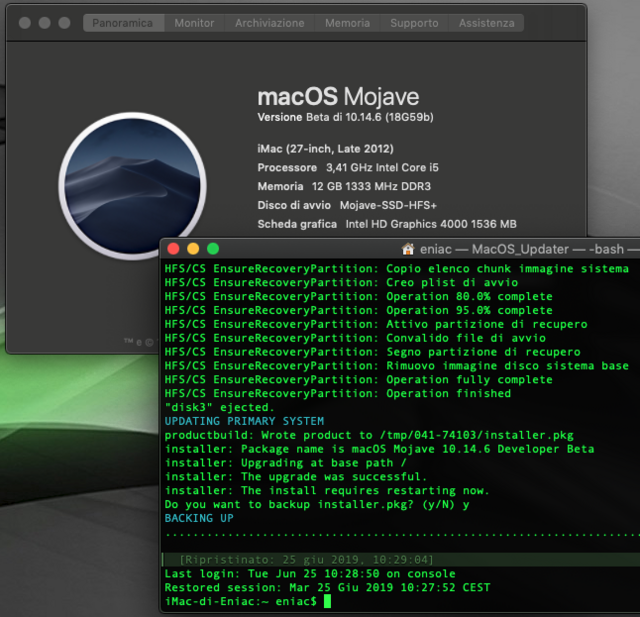Click 'iMac (27-inch, Late 2012)' text

coord(325,149)
